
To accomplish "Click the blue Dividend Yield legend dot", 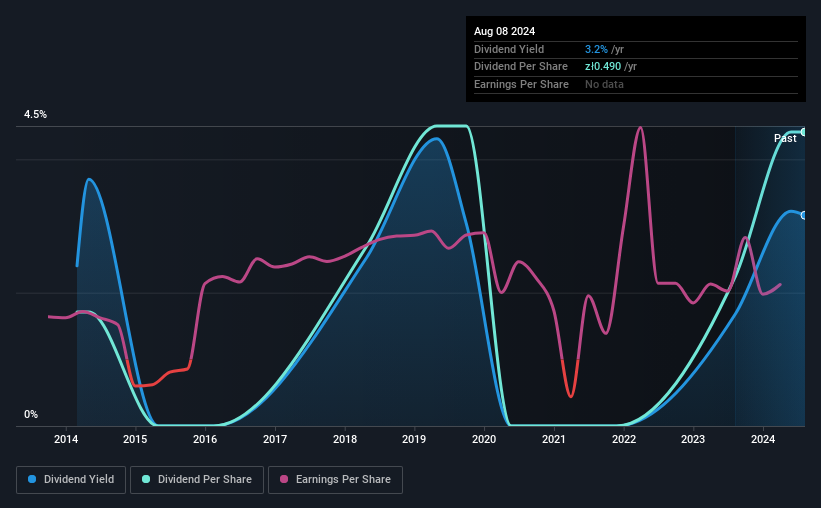I will point(32,479).
